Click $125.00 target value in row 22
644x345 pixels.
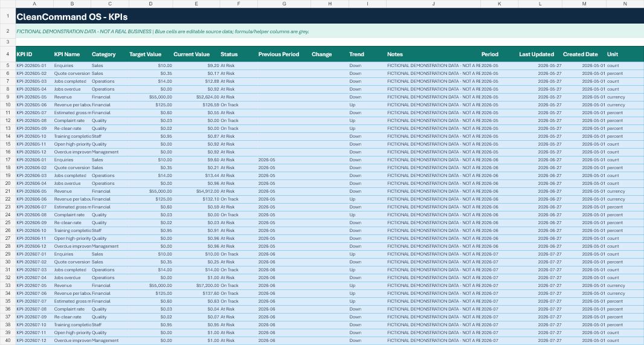pos(151,199)
